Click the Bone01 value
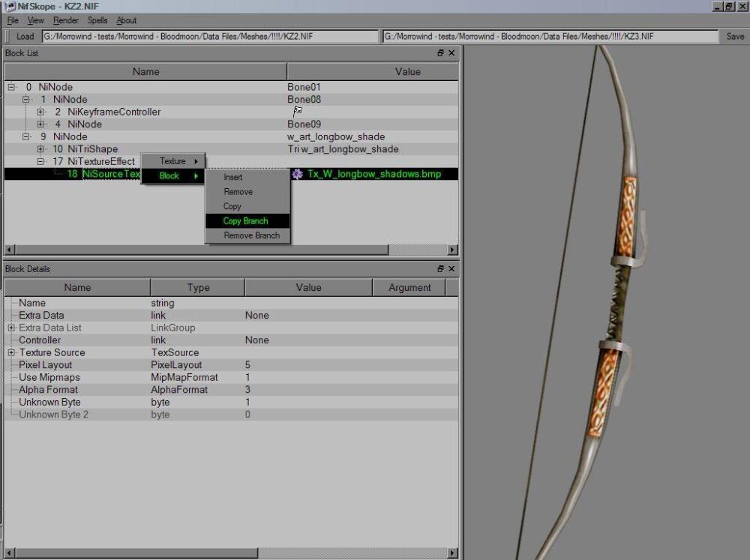750x560 pixels. coord(304,87)
